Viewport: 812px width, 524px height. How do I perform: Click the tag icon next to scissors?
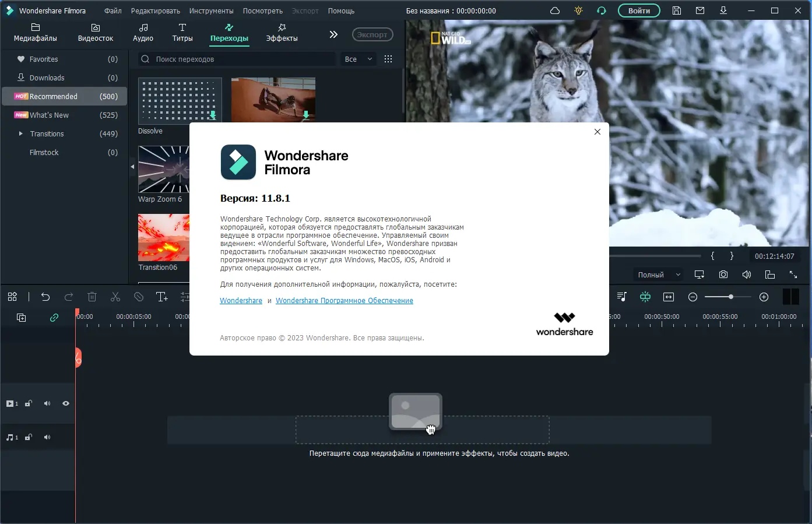[139, 297]
